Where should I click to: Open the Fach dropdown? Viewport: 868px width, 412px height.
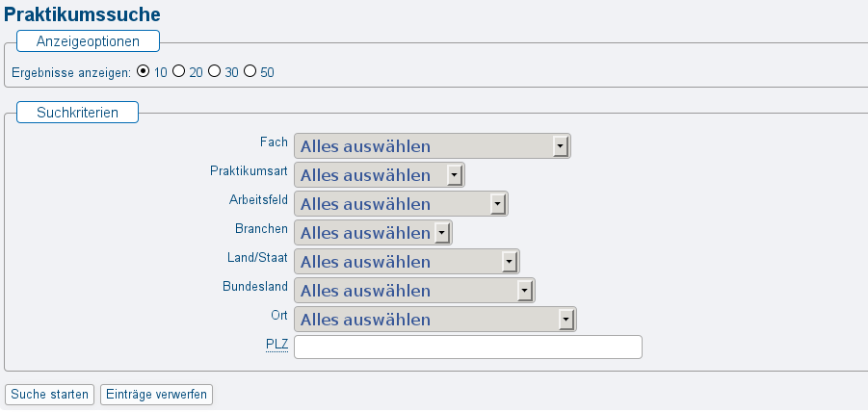pos(433,146)
